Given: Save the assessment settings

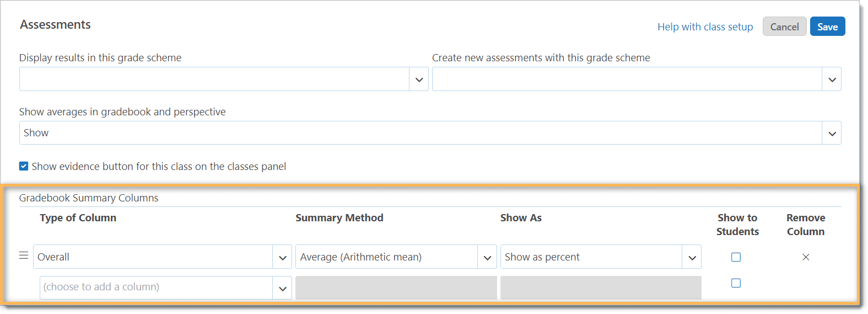Looking at the screenshot, I should pyautogui.click(x=827, y=26).
